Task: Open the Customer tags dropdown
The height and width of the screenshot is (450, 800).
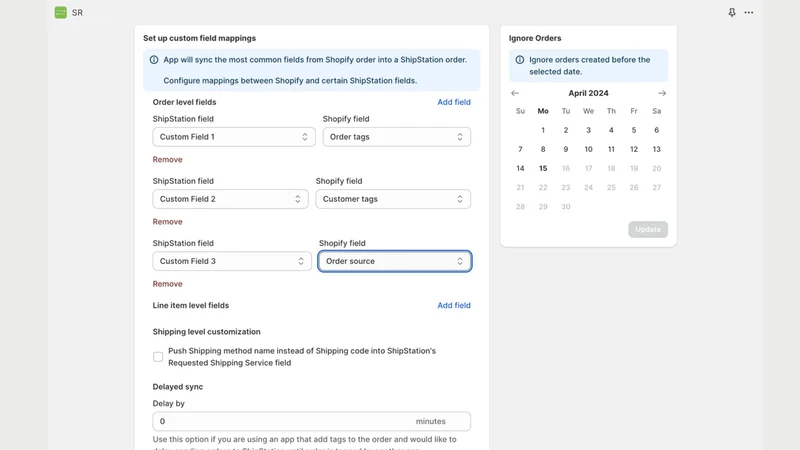Action: [393, 199]
